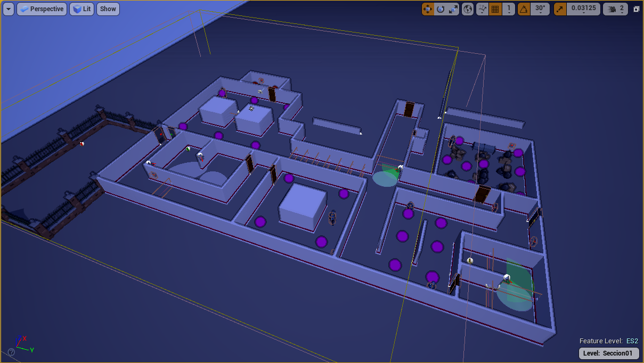644x363 pixels.
Task: Toggle scale snapping
Action: pyautogui.click(x=560, y=9)
